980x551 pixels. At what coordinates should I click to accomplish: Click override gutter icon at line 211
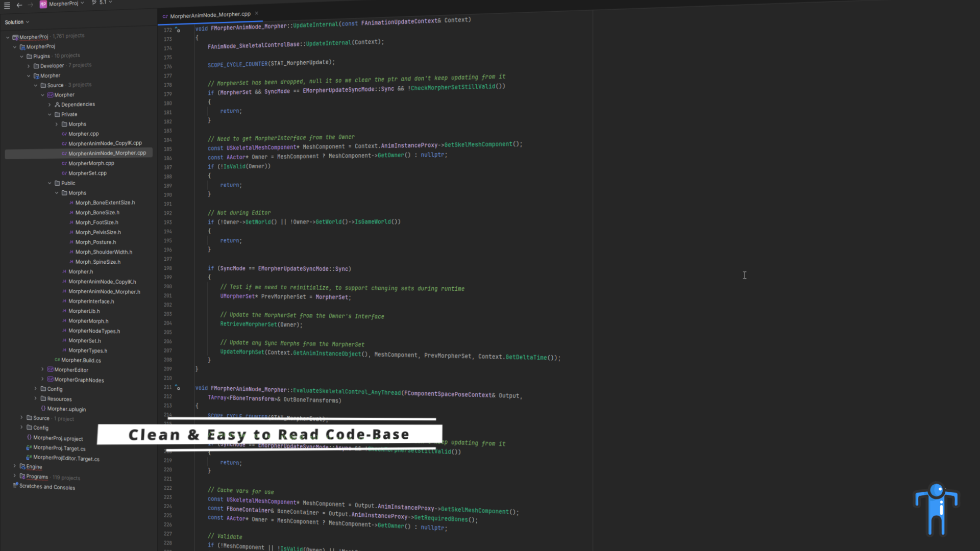(178, 387)
